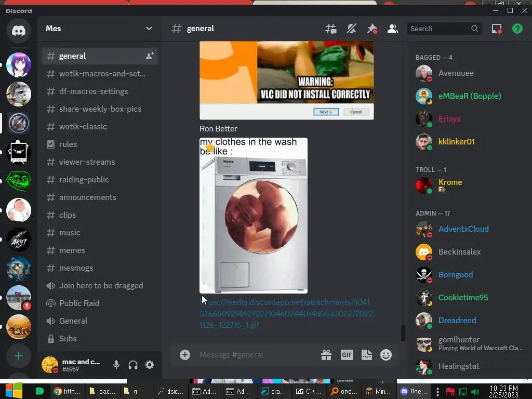Viewport: 532px width, 399px height.
Task: Toggle notification settings bell icon
Action: pyautogui.click(x=351, y=29)
